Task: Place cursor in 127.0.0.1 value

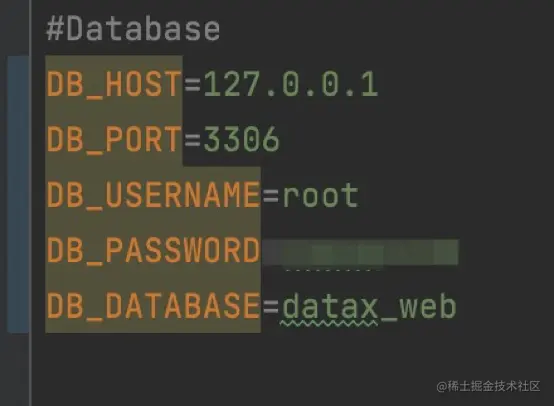Action: (x=291, y=84)
